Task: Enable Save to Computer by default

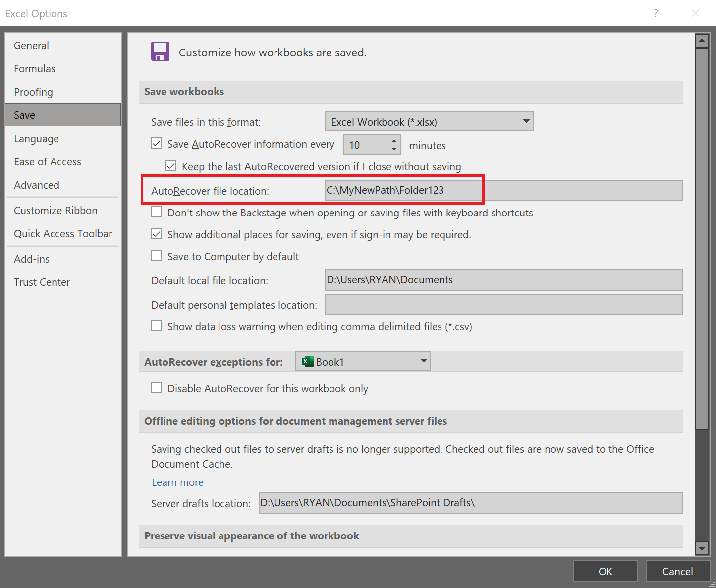Action: tap(157, 256)
